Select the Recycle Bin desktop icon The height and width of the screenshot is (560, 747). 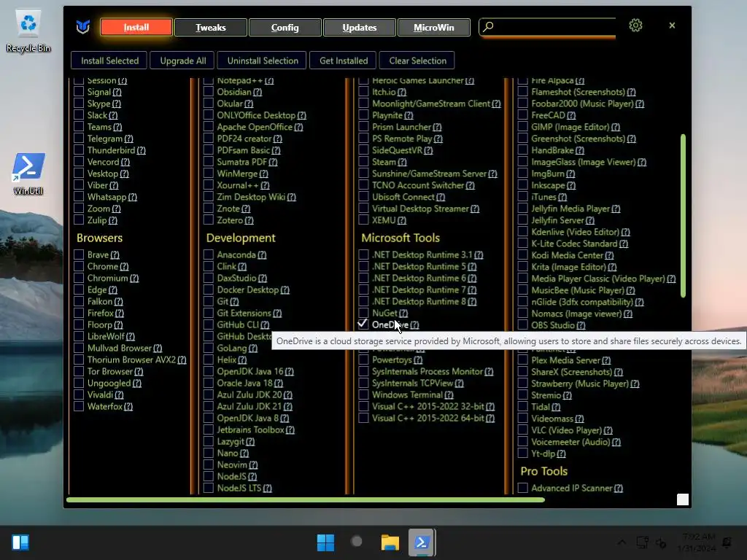pyautogui.click(x=28, y=32)
